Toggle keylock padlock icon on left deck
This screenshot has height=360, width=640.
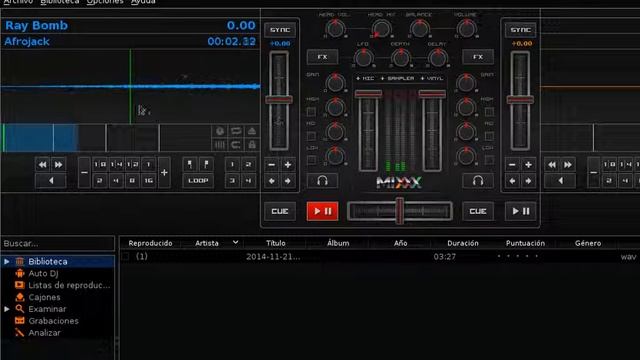point(252,144)
